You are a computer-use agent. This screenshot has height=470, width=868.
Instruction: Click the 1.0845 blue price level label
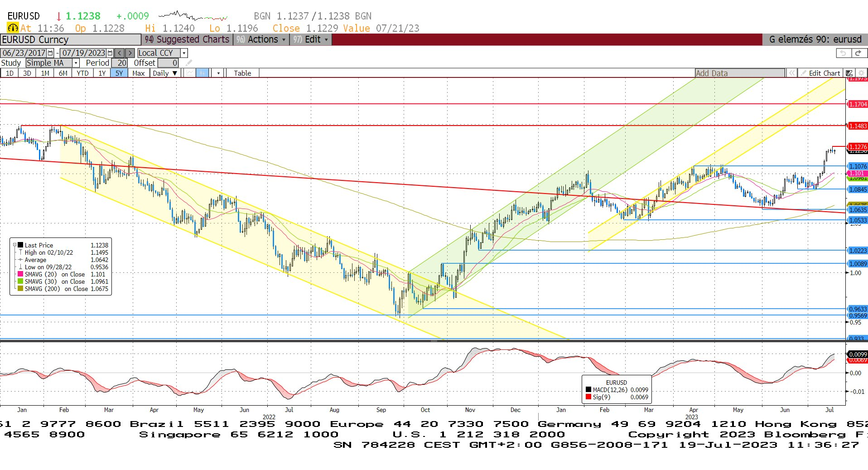pyautogui.click(x=857, y=189)
